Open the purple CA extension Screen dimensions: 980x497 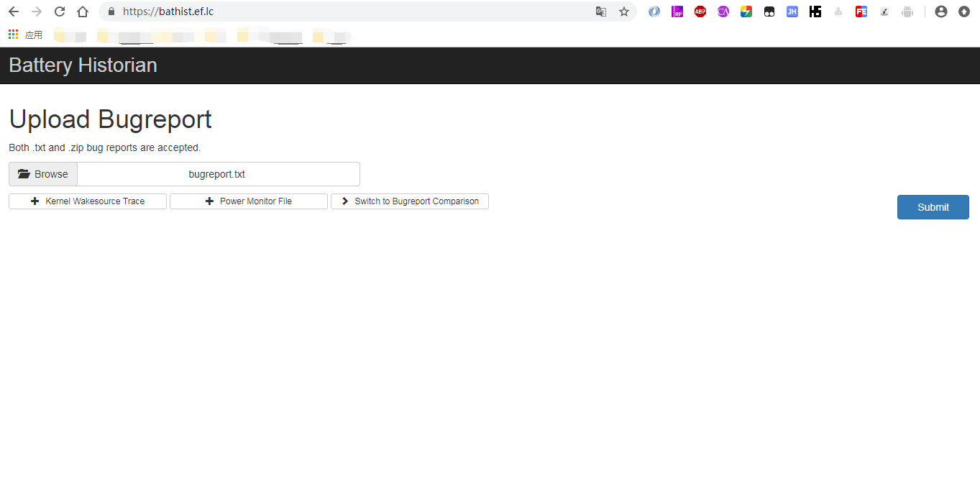pos(723,12)
